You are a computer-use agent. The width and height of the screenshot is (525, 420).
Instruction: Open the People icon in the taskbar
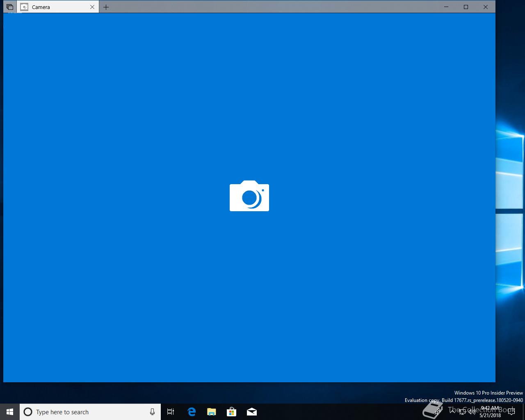point(438,412)
